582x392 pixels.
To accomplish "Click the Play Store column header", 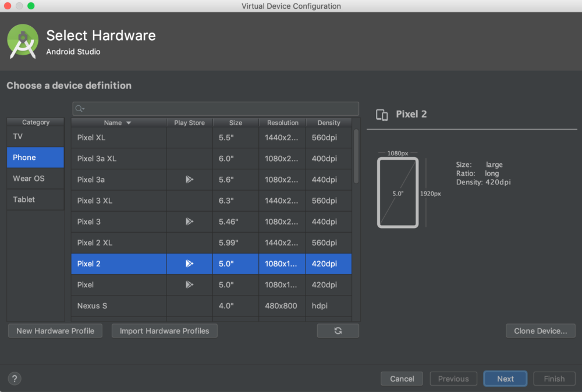I will (x=189, y=123).
